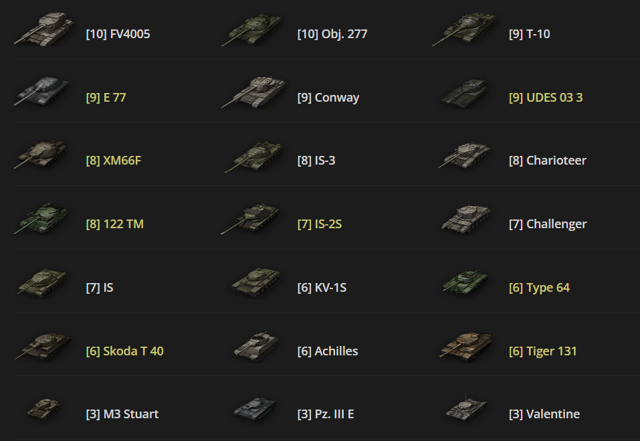640x441 pixels.
Task: Click the Skoda T 40 tank icon
Action: 42,345
